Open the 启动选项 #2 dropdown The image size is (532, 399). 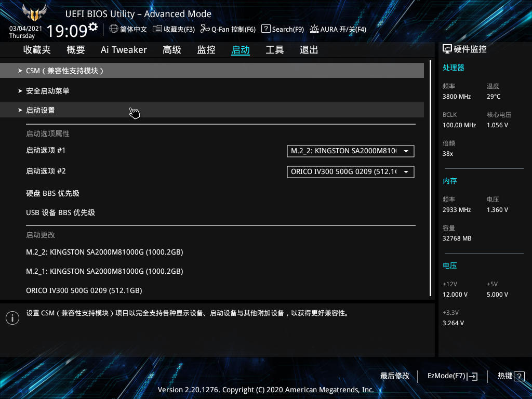point(350,171)
